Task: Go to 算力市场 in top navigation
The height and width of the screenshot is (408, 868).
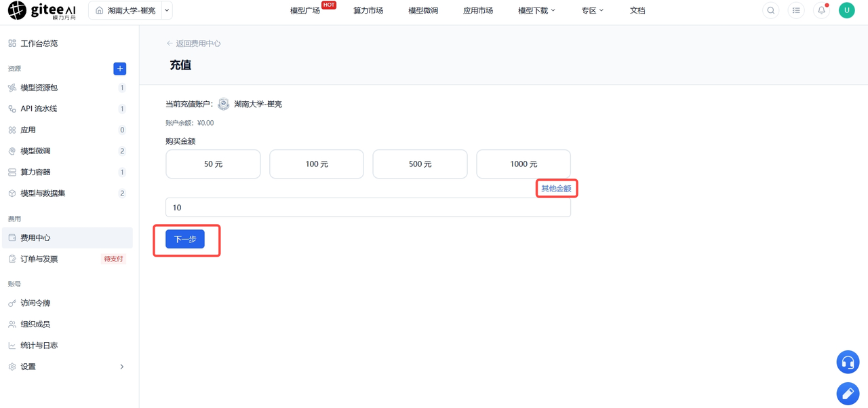Action: coord(368,11)
